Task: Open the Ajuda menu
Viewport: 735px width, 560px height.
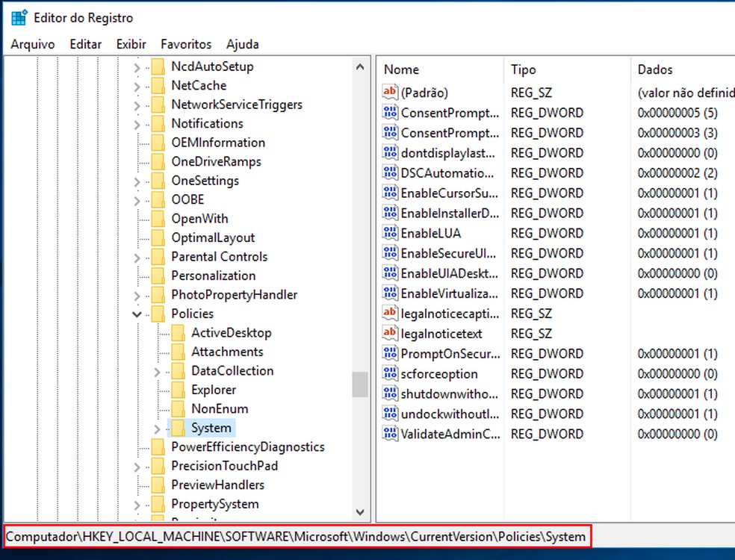Action: point(242,44)
